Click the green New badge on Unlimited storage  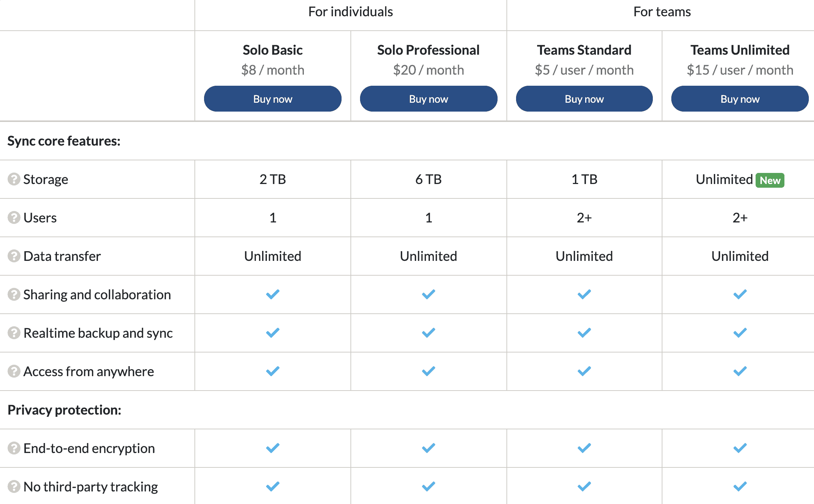pos(770,180)
